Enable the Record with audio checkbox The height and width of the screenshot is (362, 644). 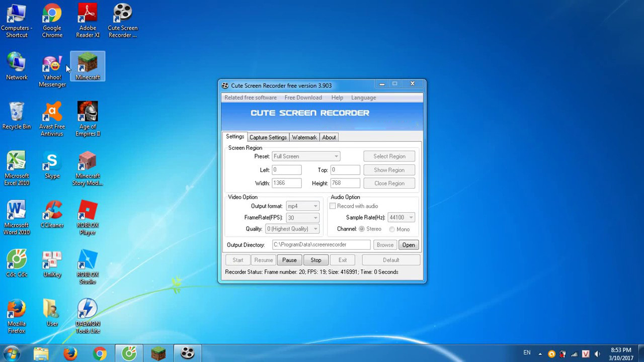(333, 206)
